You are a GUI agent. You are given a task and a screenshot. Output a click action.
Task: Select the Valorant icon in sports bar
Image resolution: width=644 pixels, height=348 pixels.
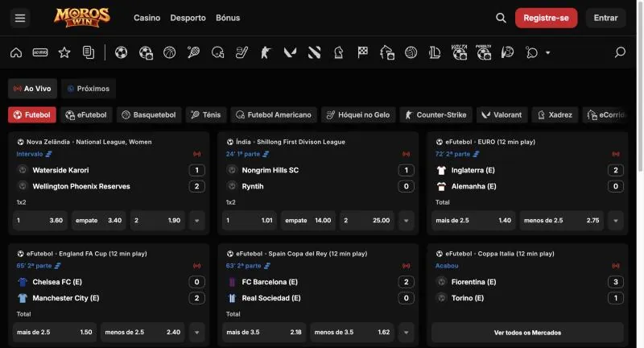[x=290, y=52]
